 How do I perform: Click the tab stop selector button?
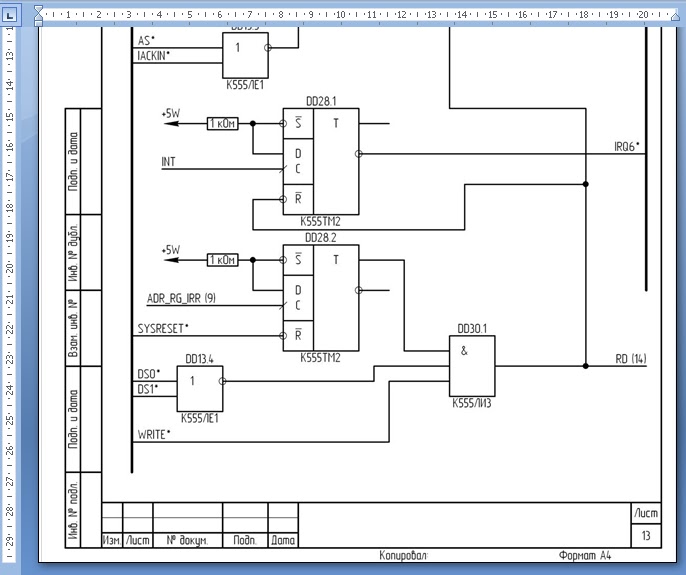coord(10,15)
